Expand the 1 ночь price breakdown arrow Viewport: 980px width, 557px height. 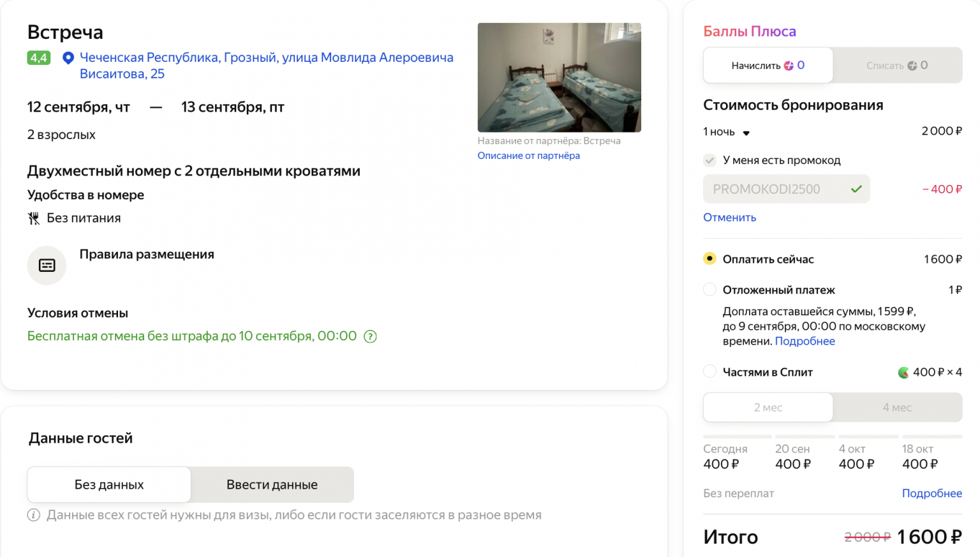tap(746, 133)
